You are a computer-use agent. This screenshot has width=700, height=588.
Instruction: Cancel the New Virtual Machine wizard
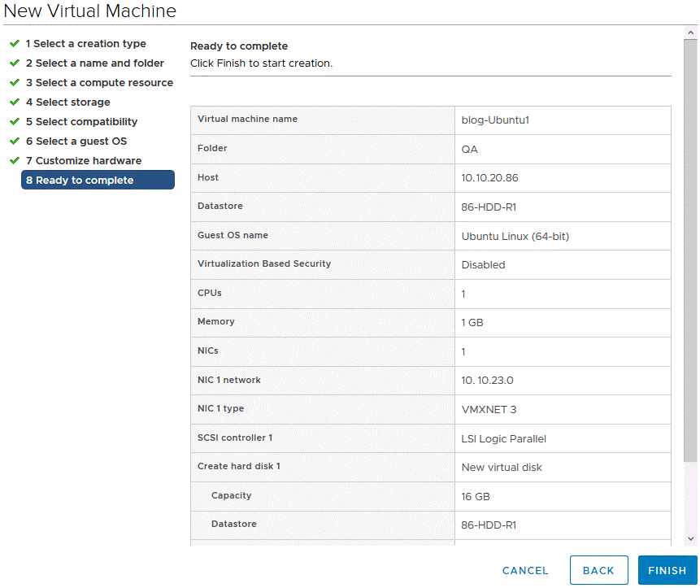click(x=525, y=570)
